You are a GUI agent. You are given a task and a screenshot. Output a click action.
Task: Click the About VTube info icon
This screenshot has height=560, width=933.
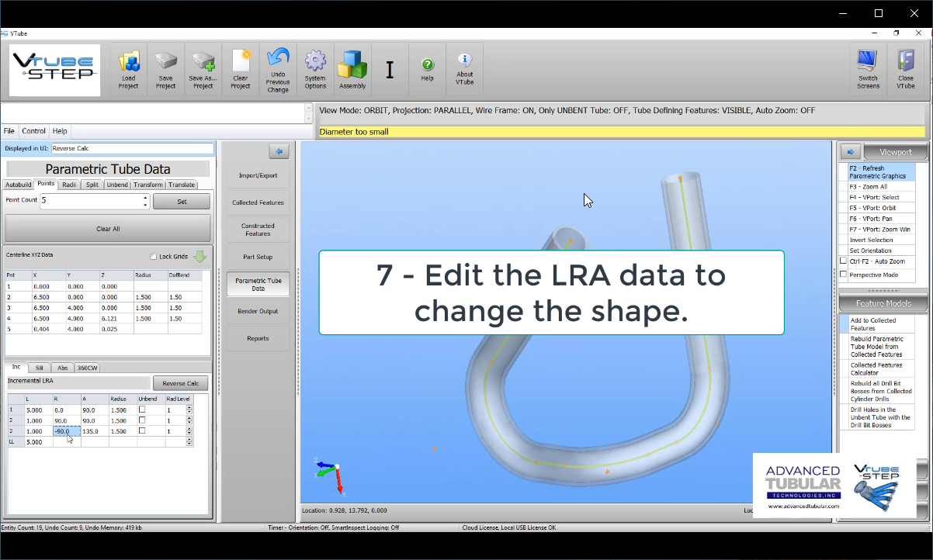464,69
